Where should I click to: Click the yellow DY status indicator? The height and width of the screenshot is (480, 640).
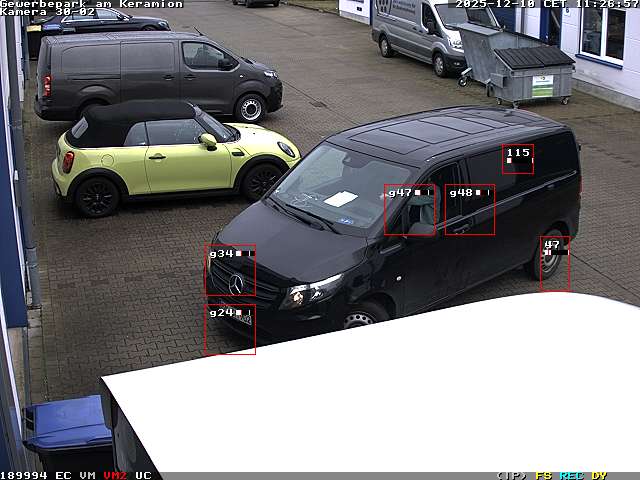tap(599, 475)
